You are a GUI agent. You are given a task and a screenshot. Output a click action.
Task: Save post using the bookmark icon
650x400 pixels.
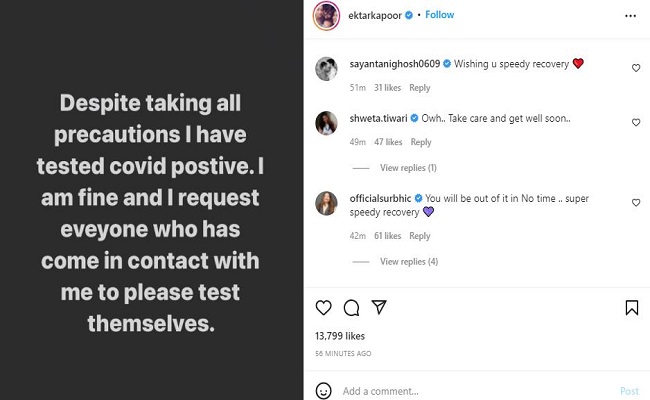click(631, 307)
